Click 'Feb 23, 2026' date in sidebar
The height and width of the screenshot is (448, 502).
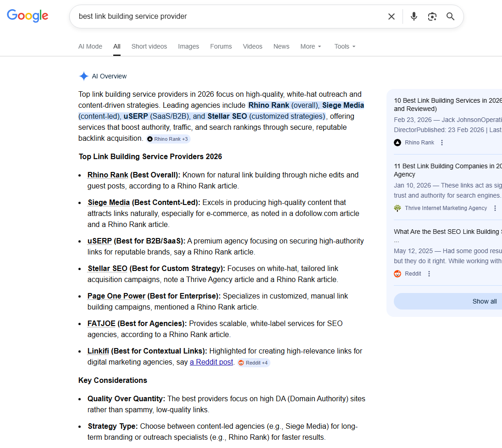pos(413,120)
